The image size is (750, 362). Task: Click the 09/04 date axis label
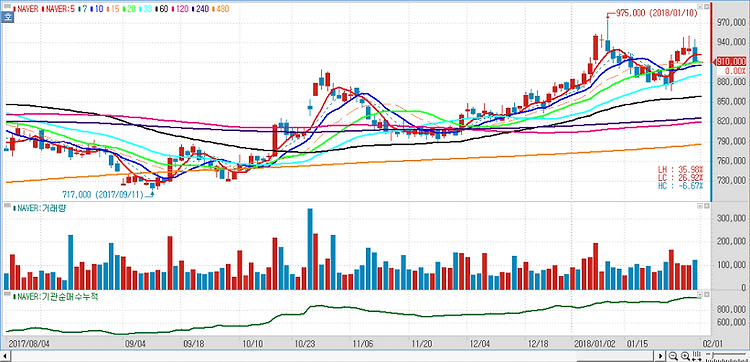[x=135, y=344]
